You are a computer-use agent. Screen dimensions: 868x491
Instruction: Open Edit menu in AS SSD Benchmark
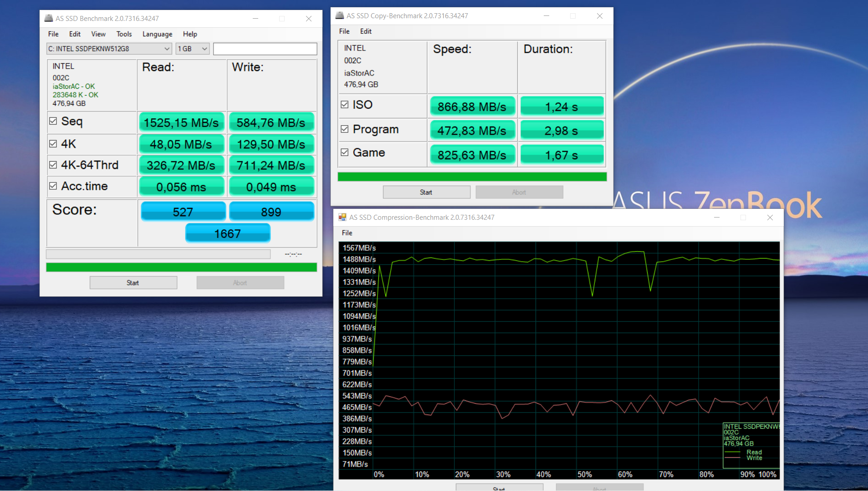(x=75, y=34)
